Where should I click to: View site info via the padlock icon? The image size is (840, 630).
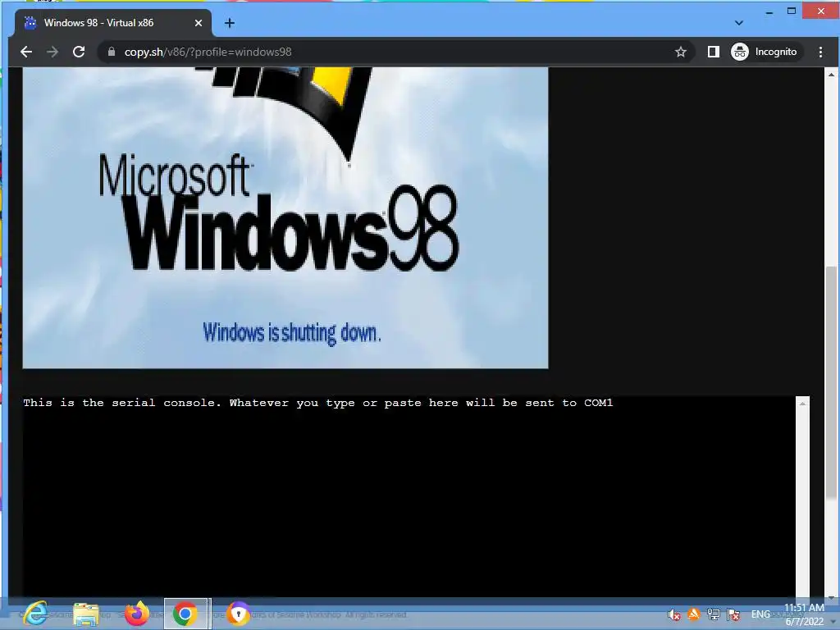click(112, 52)
